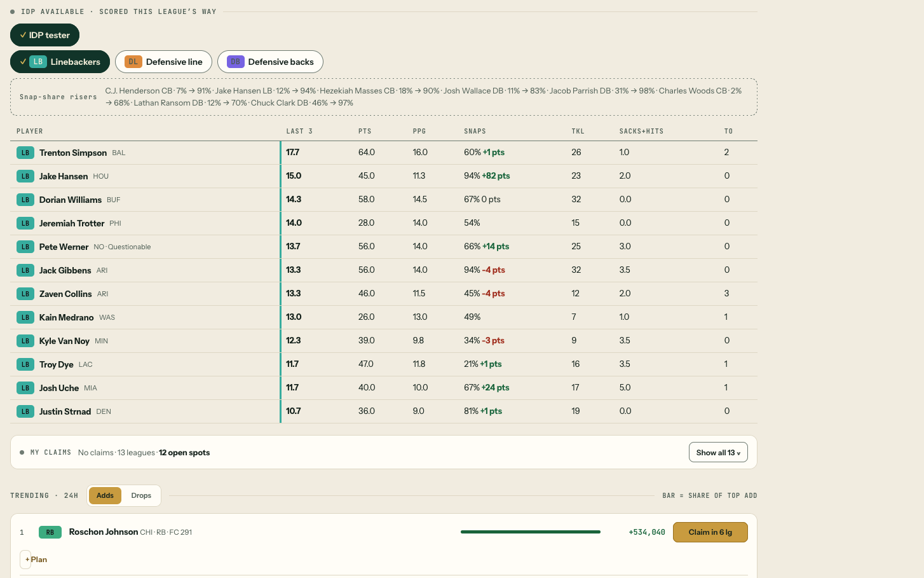924x578 pixels.
Task: Select the 12 open spots text
Action: click(184, 453)
